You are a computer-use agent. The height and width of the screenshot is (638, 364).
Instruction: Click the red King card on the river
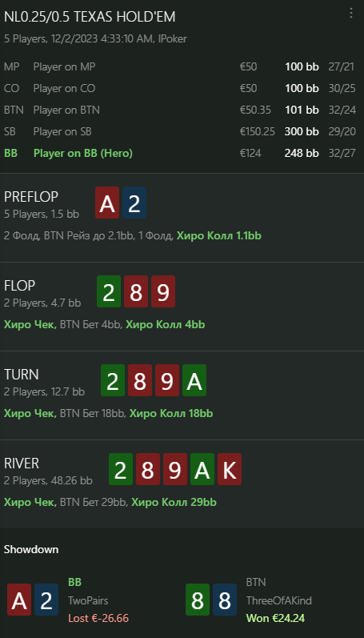click(x=230, y=469)
